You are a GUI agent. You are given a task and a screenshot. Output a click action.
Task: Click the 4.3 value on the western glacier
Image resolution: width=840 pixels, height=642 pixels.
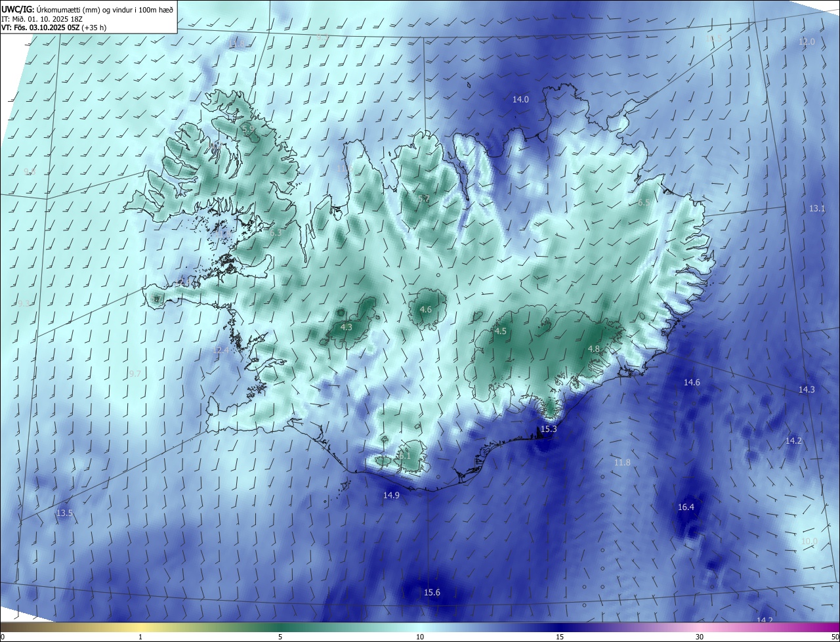pyautogui.click(x=346, y=327)
